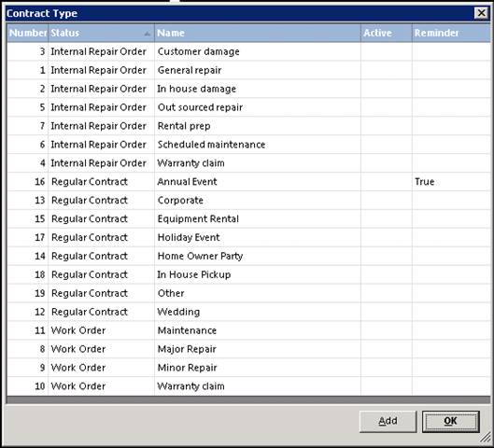Click the Active column header

[387, 33]
